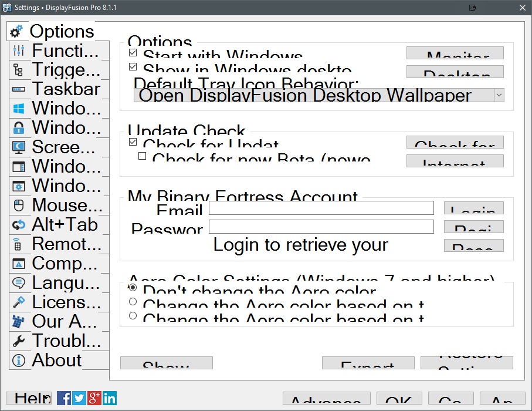Toggle the Start with Windows checkbox
The image size is (532, 411).
tap(133, 53)
